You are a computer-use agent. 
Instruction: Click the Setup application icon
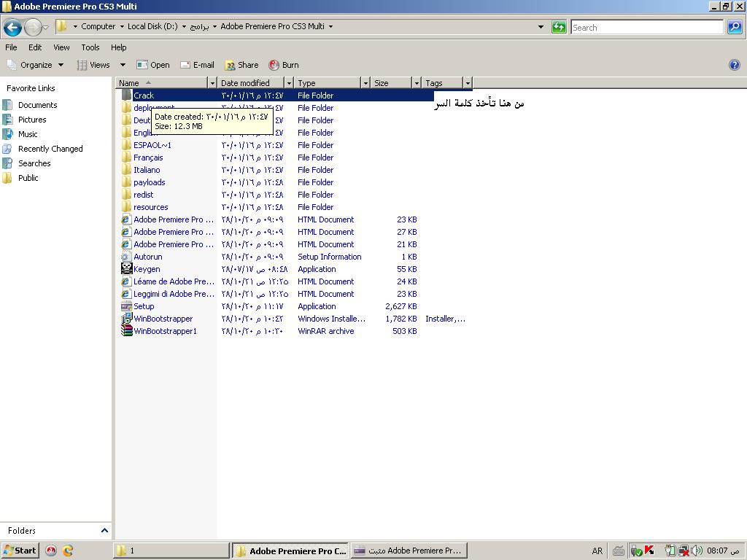click(126, 306)
